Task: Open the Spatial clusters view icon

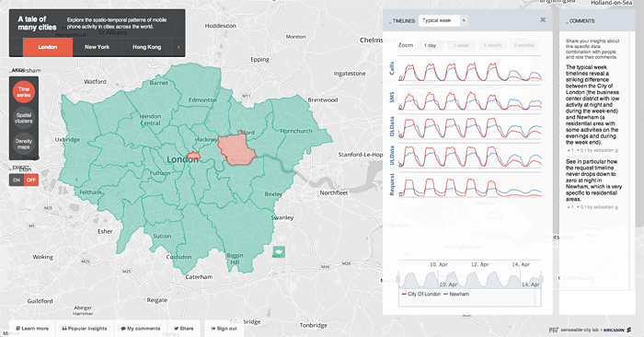Action: [24, 118]
